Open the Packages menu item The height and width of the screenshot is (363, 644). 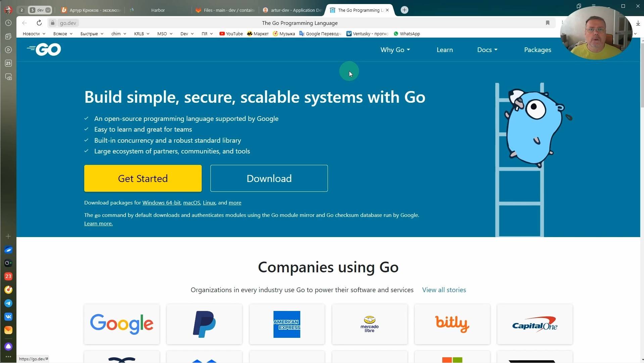point(537,50)
